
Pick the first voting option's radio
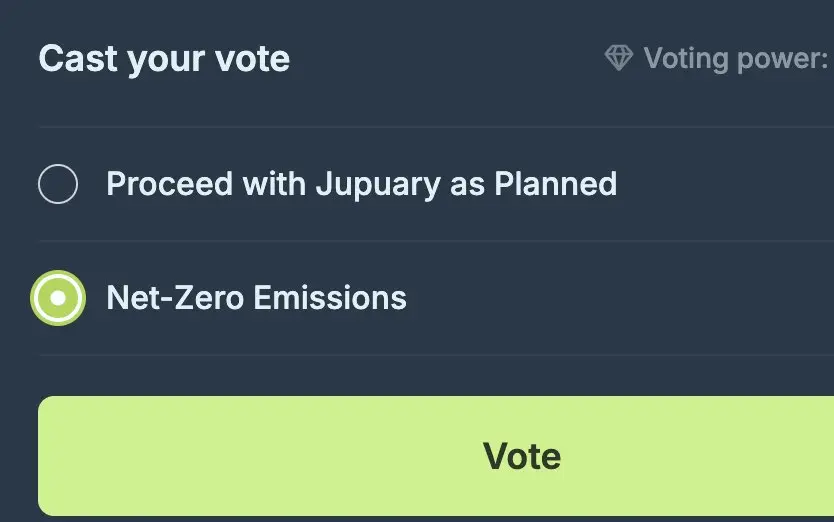coord(58,184)
